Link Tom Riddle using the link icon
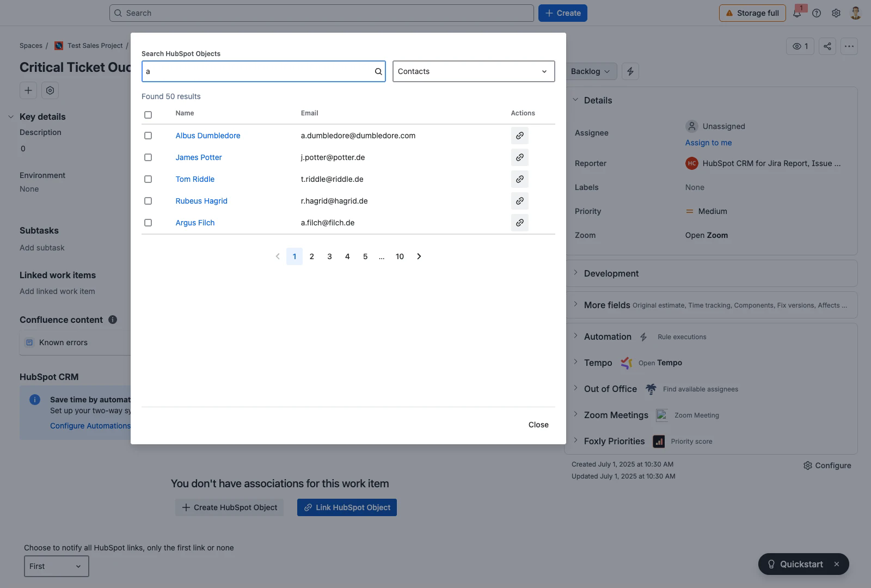The height and width of the screenshot is (588, 871). [x=520, y=179]
